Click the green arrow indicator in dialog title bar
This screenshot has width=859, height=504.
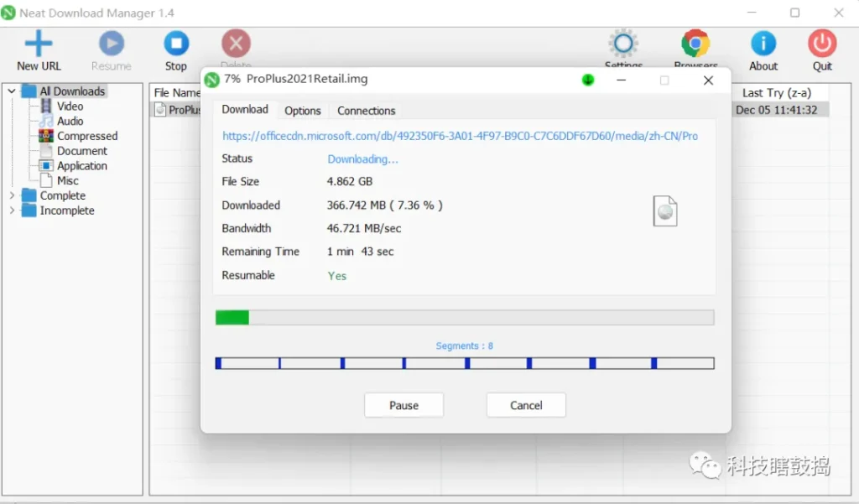(x=588, y=80)
